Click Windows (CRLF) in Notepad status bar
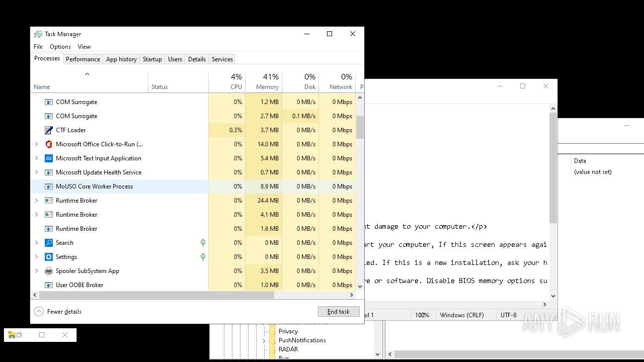644x362 pixels. pyautogui.click(x=462, y=315)
